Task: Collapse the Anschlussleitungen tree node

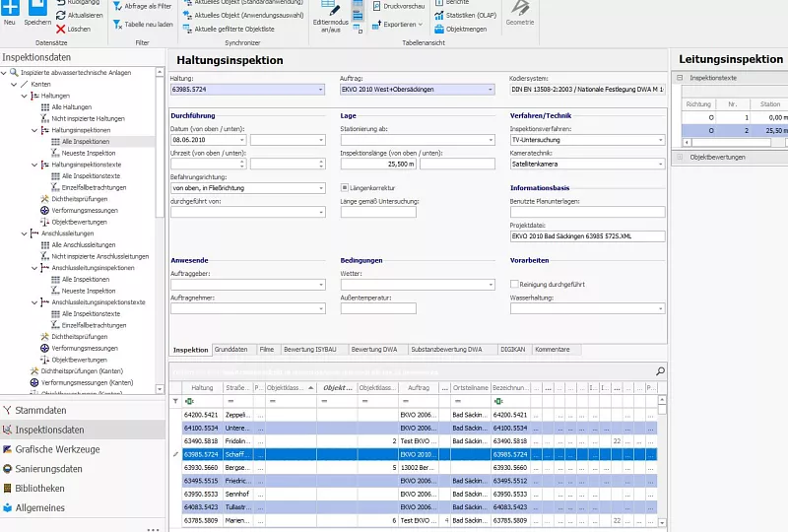Action: point(24,233)
